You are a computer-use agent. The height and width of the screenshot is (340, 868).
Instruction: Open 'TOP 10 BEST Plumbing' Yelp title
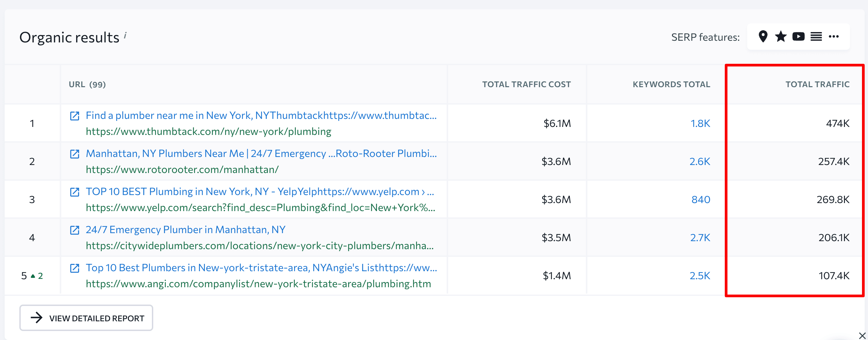[x=260, y=191]
